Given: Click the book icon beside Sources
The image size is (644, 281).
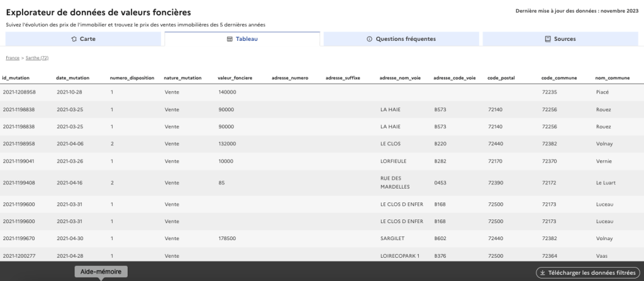Looking at the screenshot, I should (548, 39).
